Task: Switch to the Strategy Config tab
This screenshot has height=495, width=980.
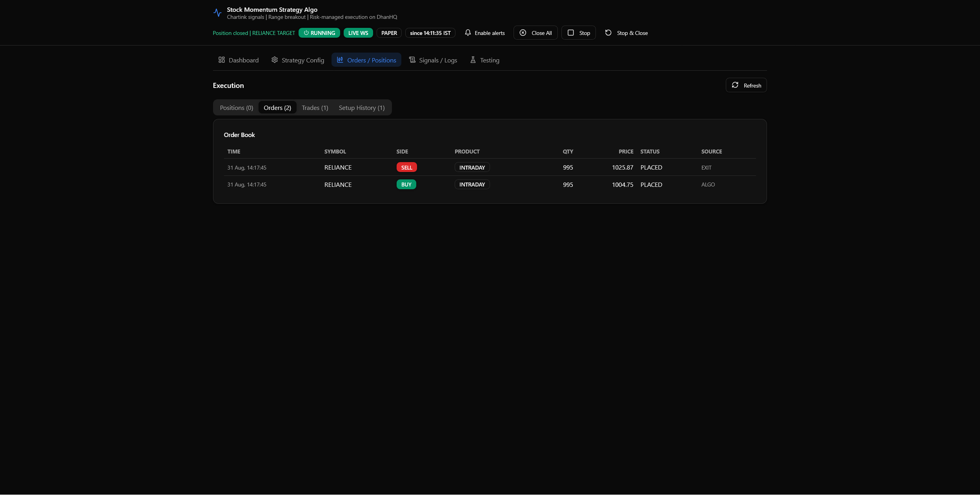Action: [298, 60]
